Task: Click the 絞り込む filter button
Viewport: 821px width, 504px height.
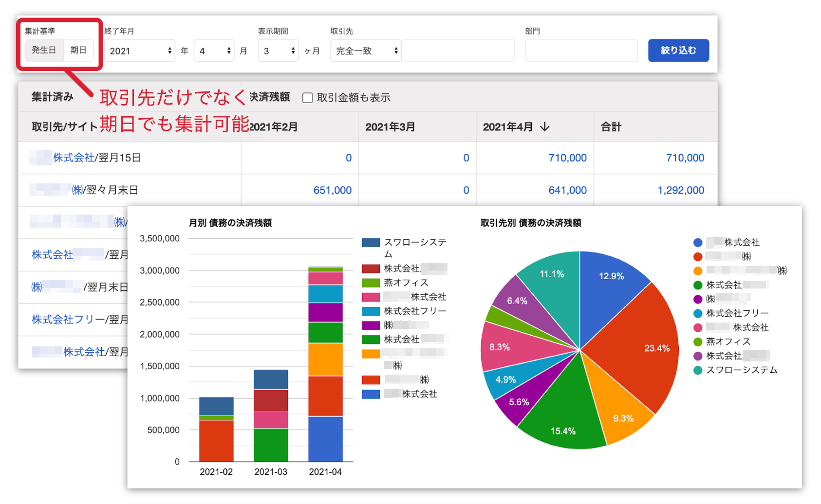Action: 678,51
